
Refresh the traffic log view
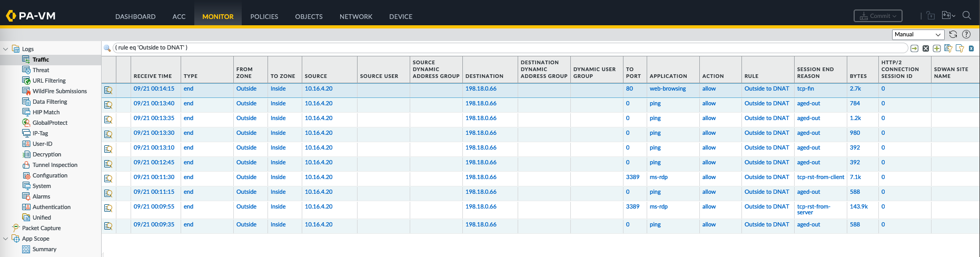tap(953, 34)
